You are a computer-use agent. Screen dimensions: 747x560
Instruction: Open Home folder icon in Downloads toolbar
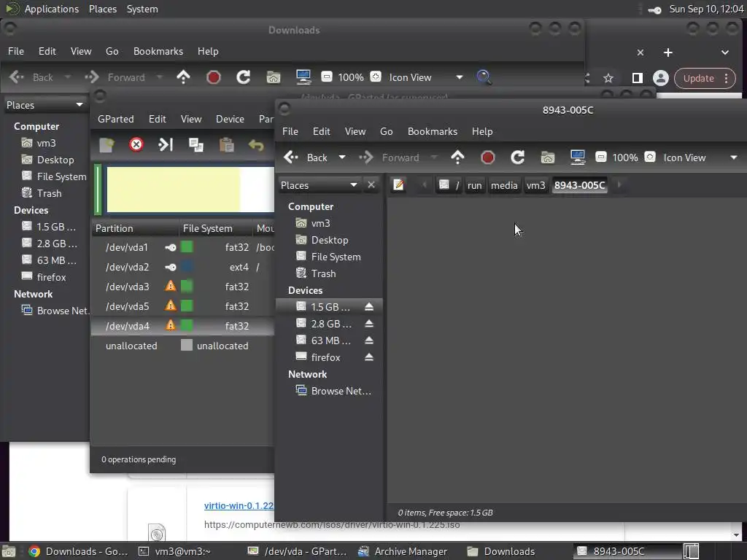(x=274, y=77)
